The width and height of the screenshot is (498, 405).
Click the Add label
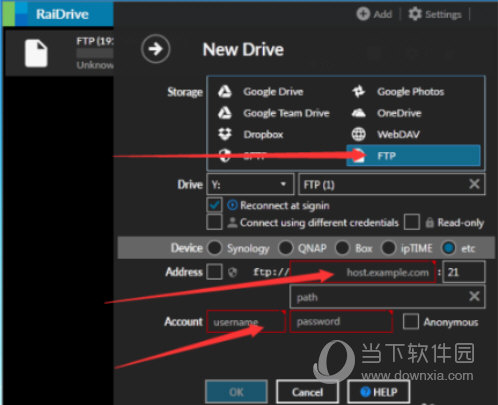pyautogui.click(x=382, y=14)
